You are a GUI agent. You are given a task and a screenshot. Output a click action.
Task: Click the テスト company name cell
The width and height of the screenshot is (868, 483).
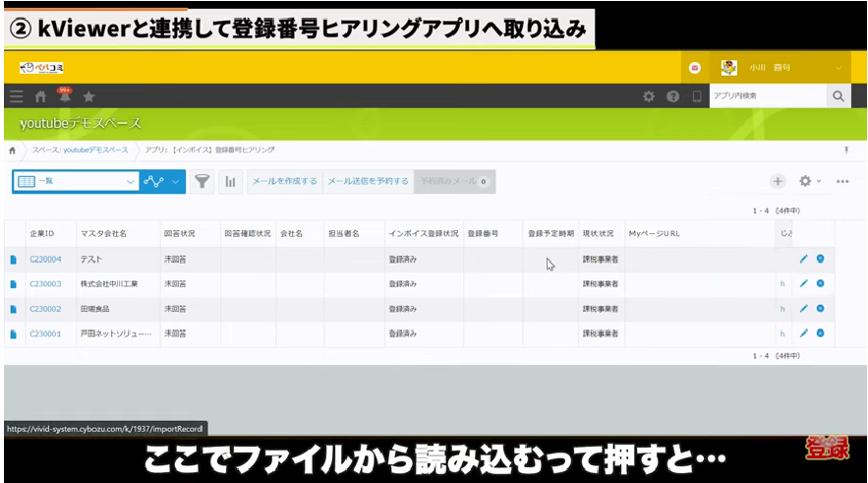pyautogui.click(x=91, y=260)
